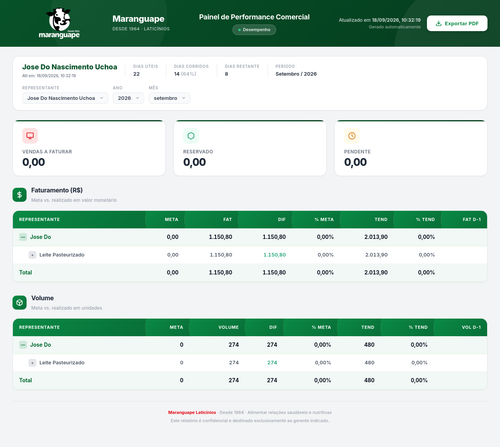Click the Vendas a Faturar red icon
The height and width of the screenshot is (447, 500).
pos(30,136)
